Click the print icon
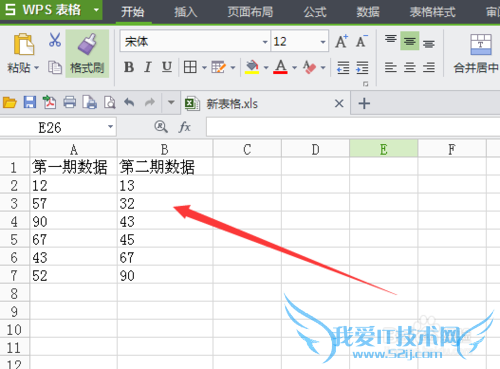This screenshot has width=500, height=369. [x=69, y=103]
